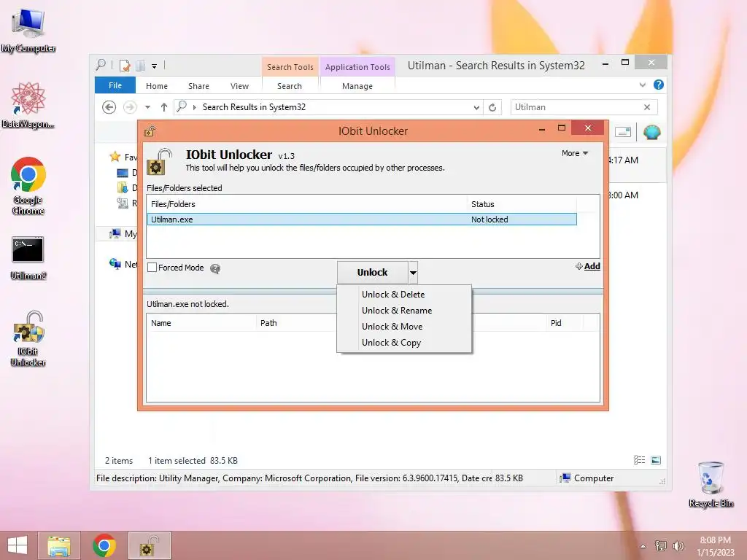Open Chrome from the taskbar

(x=104, y=545)
